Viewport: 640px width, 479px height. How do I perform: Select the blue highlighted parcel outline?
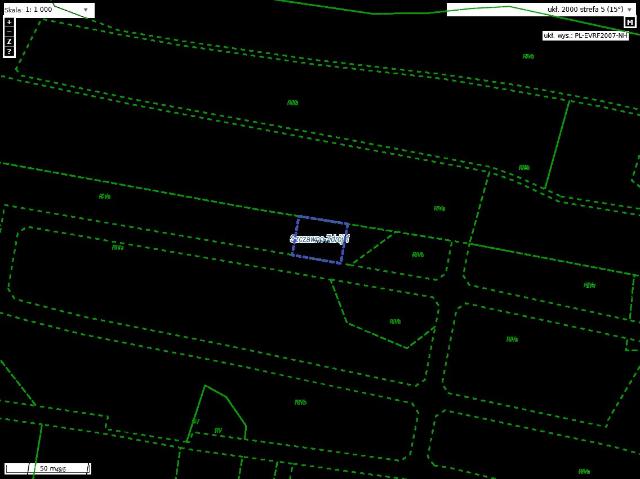click(x=320, y=240)
